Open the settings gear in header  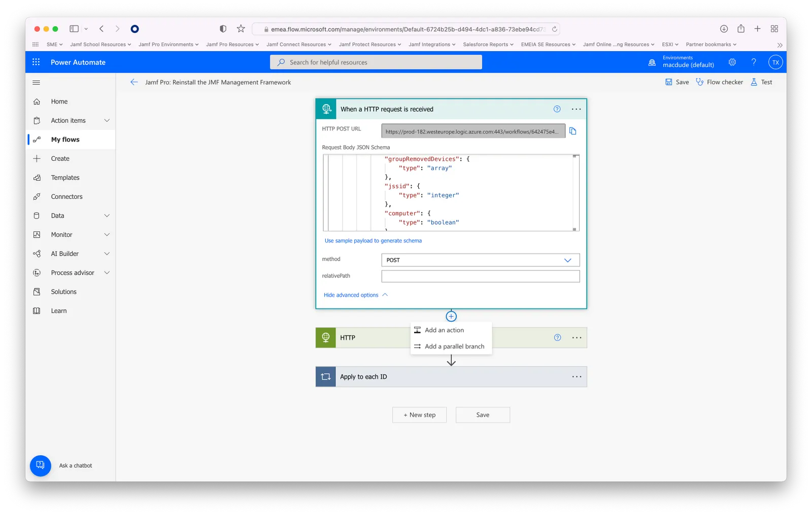coord(732,62)
